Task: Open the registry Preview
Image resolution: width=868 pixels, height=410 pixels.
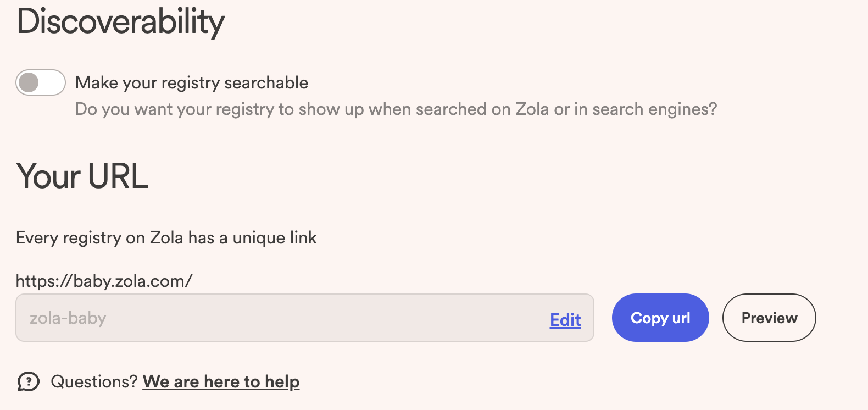Action: point(769,318)
